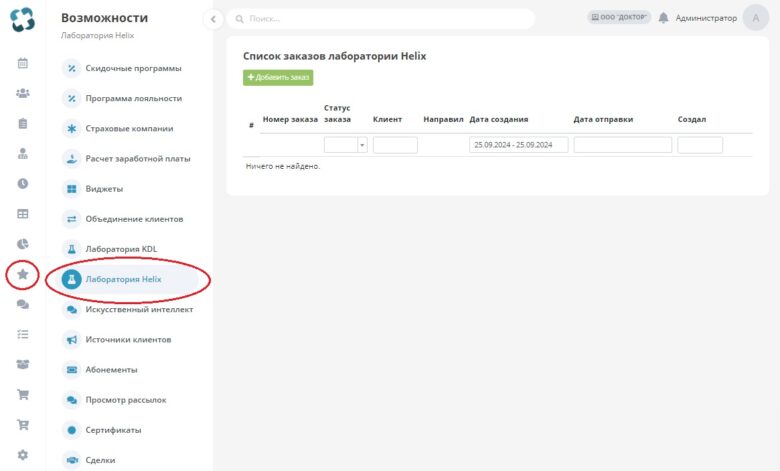Open the chat bubbles sidebar icon
Image resolution: width=780 pixels, height=471 pixels.
tap(23, 304)
